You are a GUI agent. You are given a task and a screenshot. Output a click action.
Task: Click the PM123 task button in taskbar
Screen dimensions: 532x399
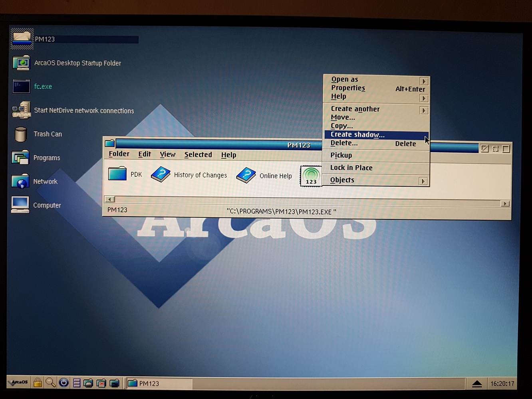tap(159, 383)
